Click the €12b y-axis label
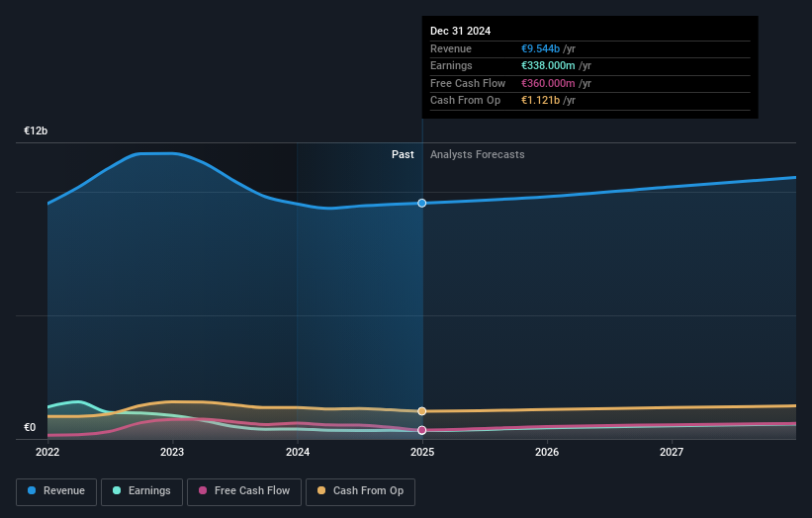 click(x=36, y=130)
